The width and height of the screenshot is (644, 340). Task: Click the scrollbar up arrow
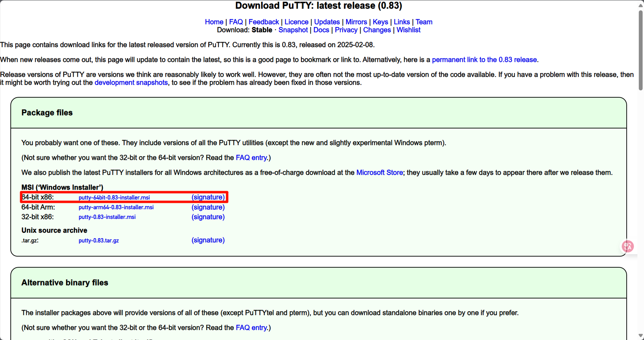tap(641, 5)
